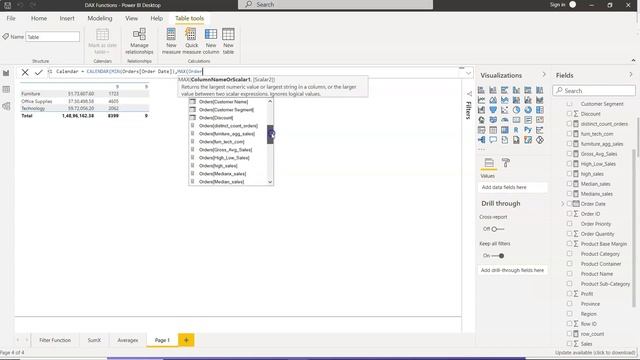Click the autocomplete list scrollbar thumb
Viewport: 640px width, 360px height.
tap(270, 134)
